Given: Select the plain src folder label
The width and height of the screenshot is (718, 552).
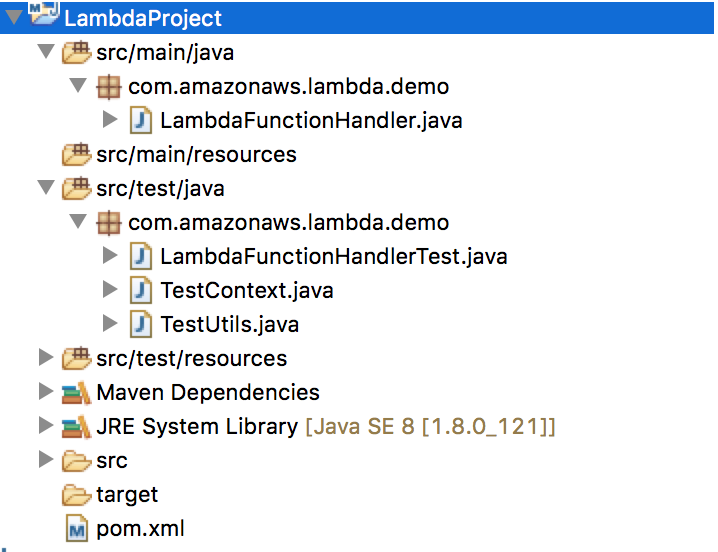Looking at the screenshot, I should click(x=112, y=461).
